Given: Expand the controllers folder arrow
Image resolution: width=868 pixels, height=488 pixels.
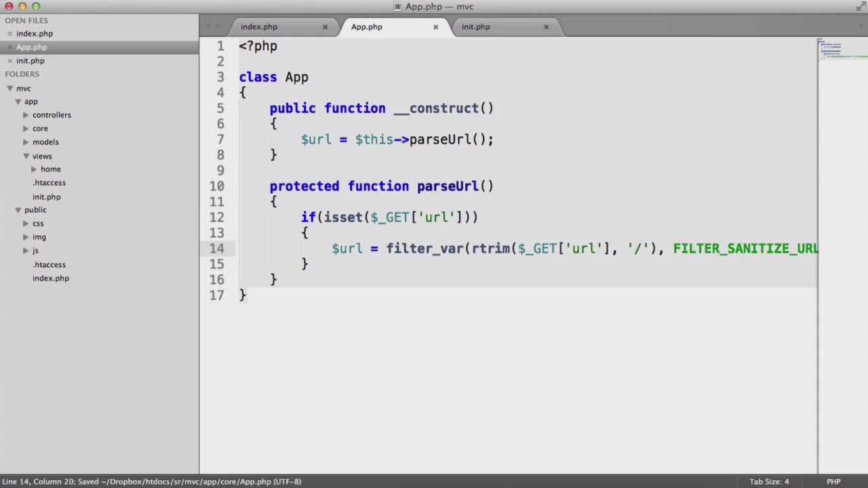Looking at the screenshot, I should [x=26, y=115].
